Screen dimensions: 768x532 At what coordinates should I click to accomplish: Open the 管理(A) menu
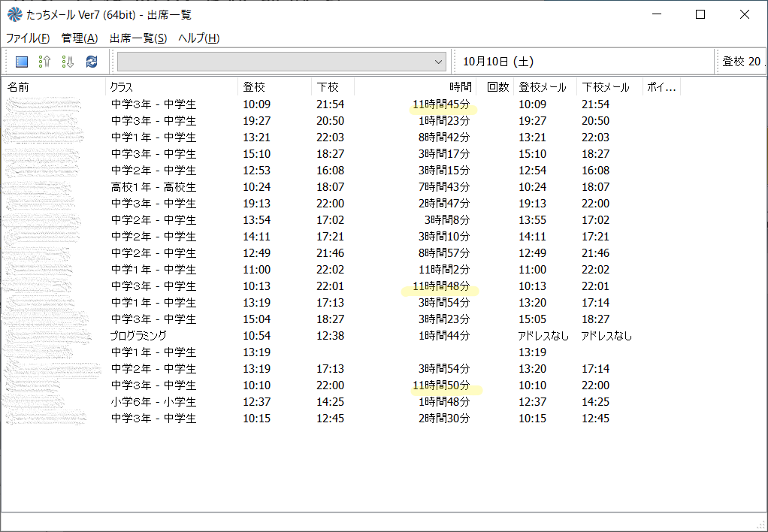click(x=80, y=38)
